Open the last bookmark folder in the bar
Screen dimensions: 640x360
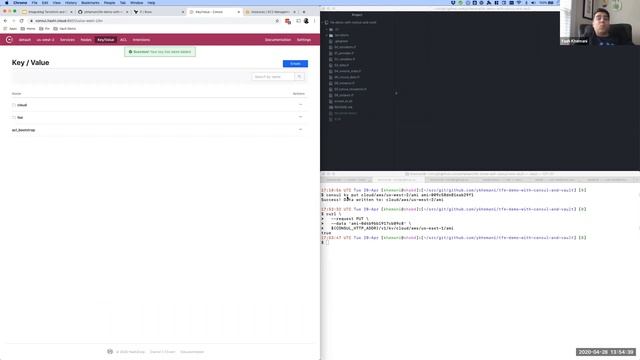[64, 29]
